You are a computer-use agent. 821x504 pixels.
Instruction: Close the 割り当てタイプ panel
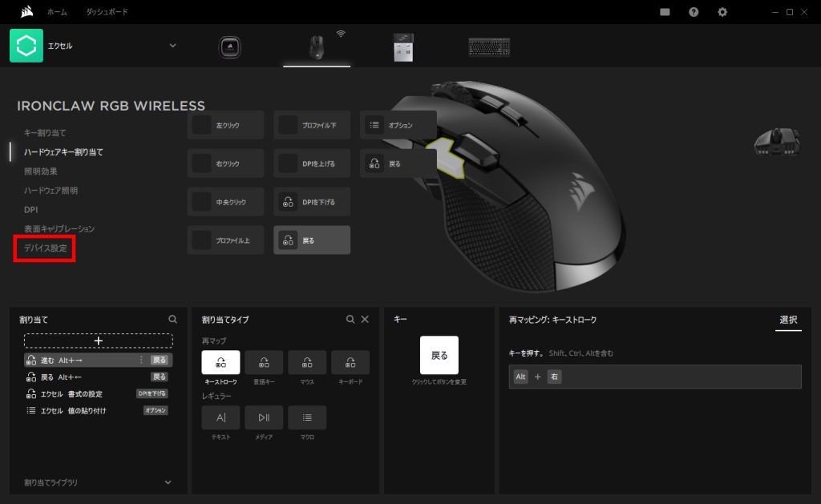pos(365,319)
